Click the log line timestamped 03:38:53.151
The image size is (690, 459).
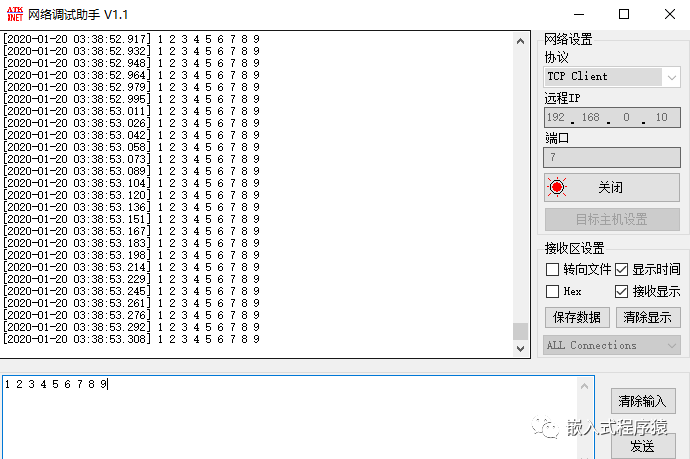pyautogui.click(x=132, y=219)
